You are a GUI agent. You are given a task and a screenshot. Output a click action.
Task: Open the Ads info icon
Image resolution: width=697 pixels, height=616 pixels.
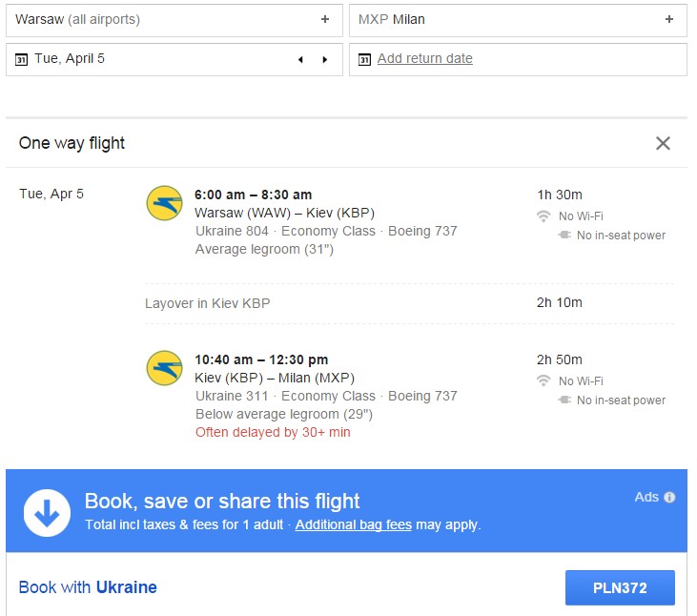point(669,498)
